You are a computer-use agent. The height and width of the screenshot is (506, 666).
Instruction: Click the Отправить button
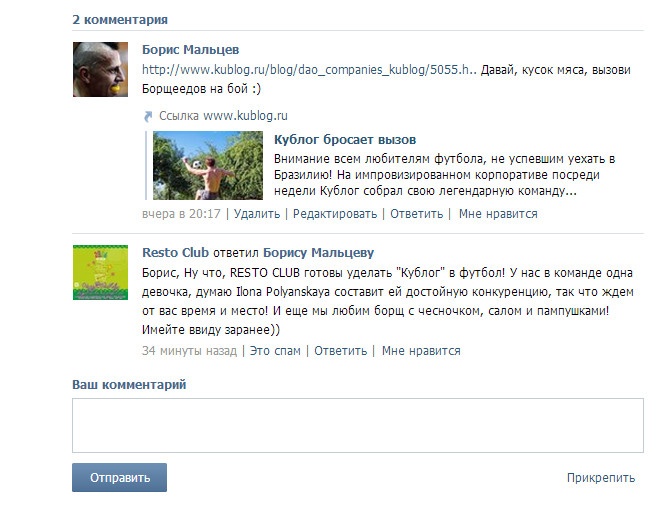119,478
